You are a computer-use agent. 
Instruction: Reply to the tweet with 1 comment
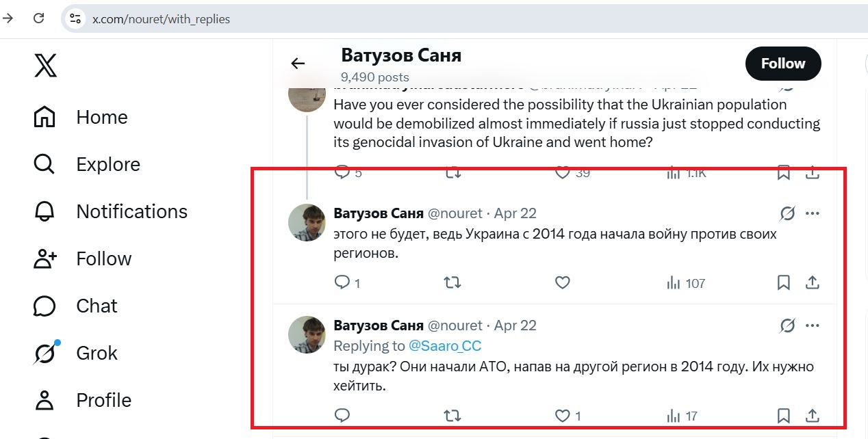tap(342, 282)
